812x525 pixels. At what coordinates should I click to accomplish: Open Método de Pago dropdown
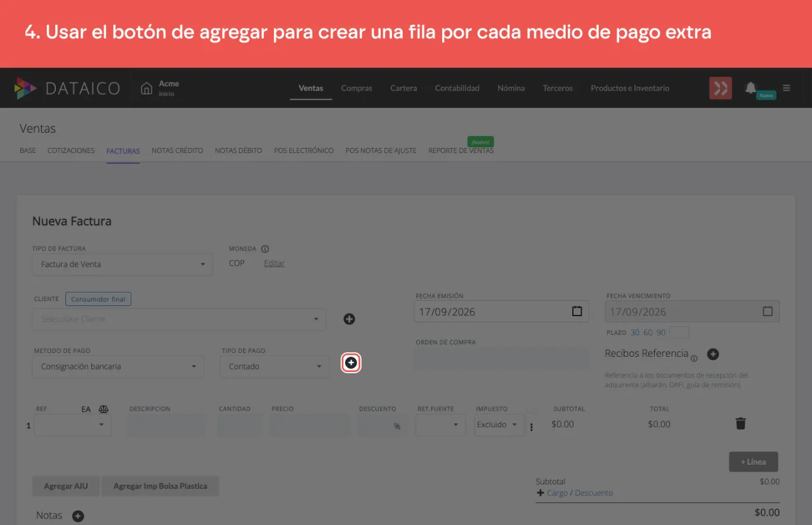point(118,367)
